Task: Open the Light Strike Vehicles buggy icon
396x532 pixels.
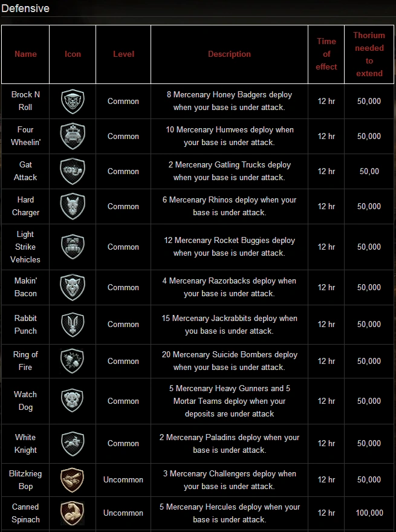Action: pos(73,247)
